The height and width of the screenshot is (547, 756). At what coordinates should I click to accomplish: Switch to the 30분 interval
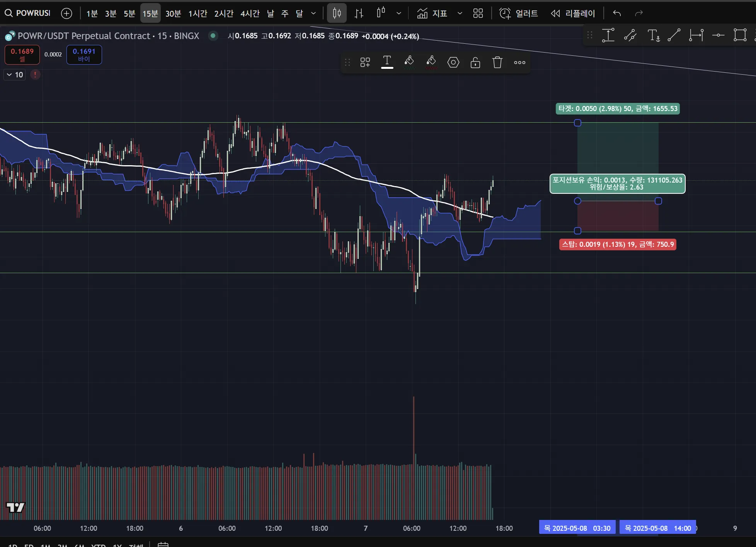pyautogui.click(x=173, y=14)
